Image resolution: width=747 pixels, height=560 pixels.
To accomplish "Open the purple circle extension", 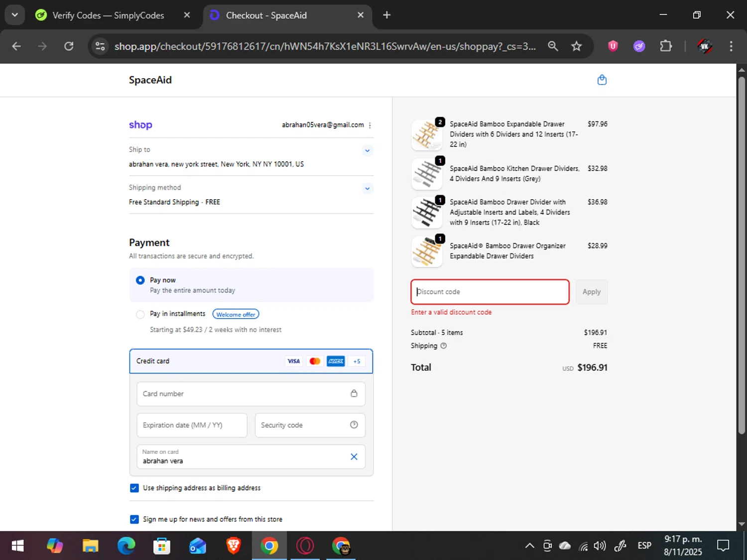I will pos(639,46).
